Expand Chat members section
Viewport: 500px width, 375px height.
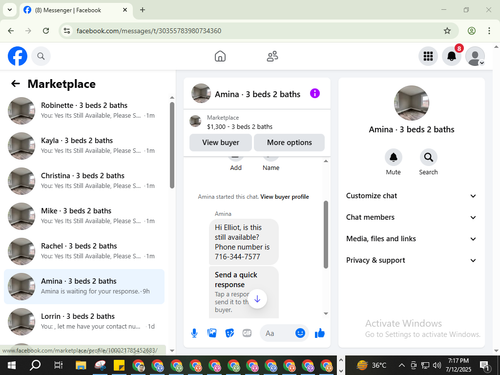click(x=411, y=217)
